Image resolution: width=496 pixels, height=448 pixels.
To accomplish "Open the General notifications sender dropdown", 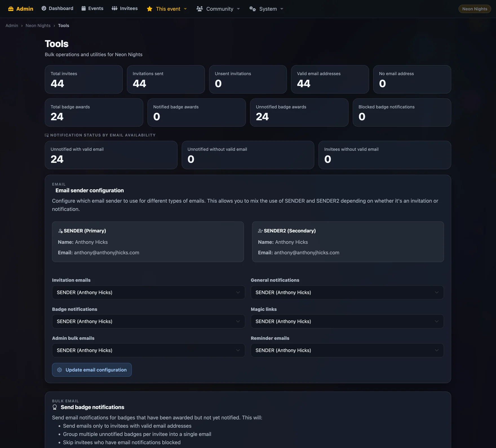I will coord(347,292).
